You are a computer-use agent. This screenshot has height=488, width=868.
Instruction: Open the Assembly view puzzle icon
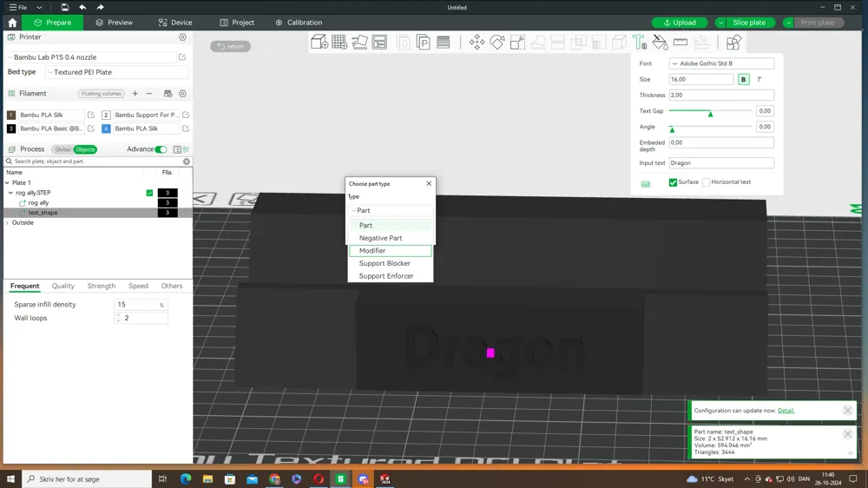pos(733,42)
